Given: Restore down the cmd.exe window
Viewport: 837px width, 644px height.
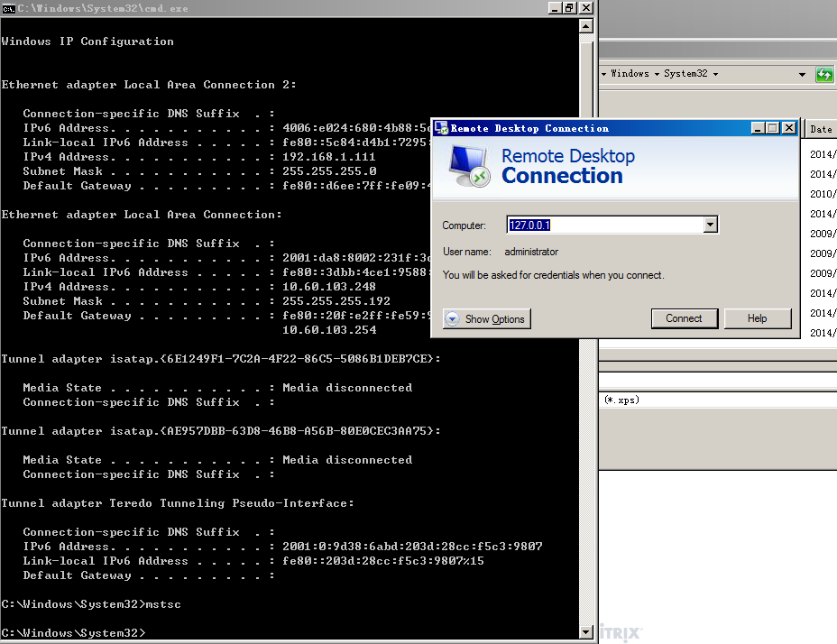Looking at the screenshot, I should [x=569, y=8].
